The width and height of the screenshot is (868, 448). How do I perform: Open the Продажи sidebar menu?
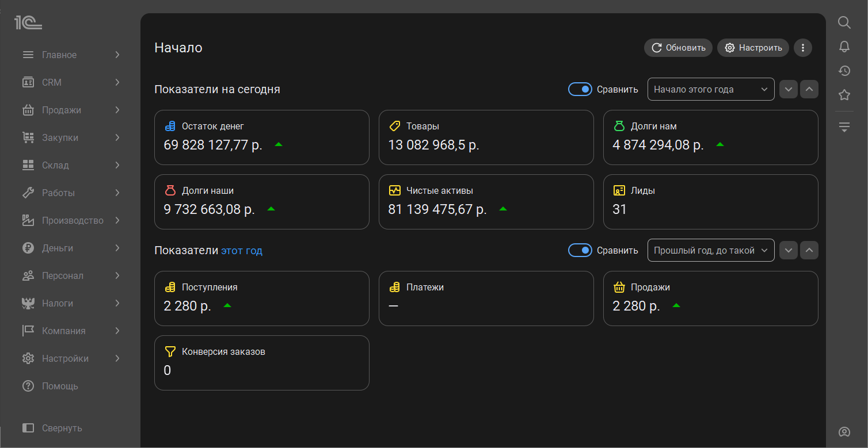[70, 110]
